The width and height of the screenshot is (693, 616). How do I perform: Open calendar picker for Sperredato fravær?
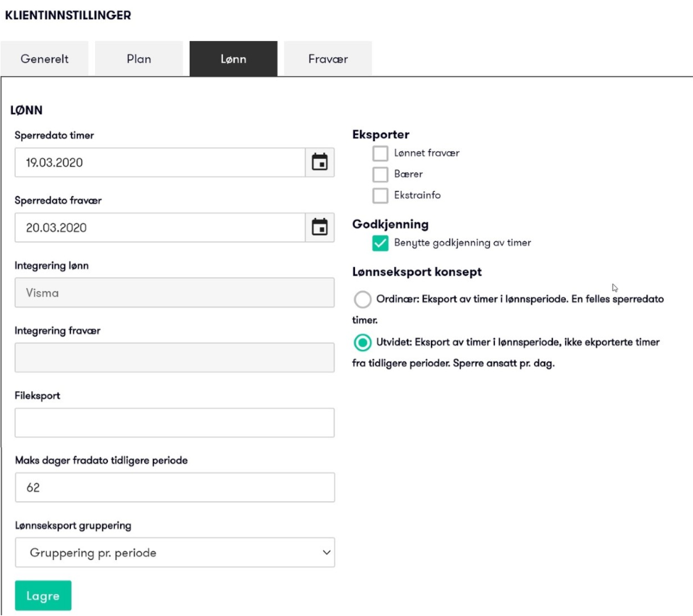[320, 227]
